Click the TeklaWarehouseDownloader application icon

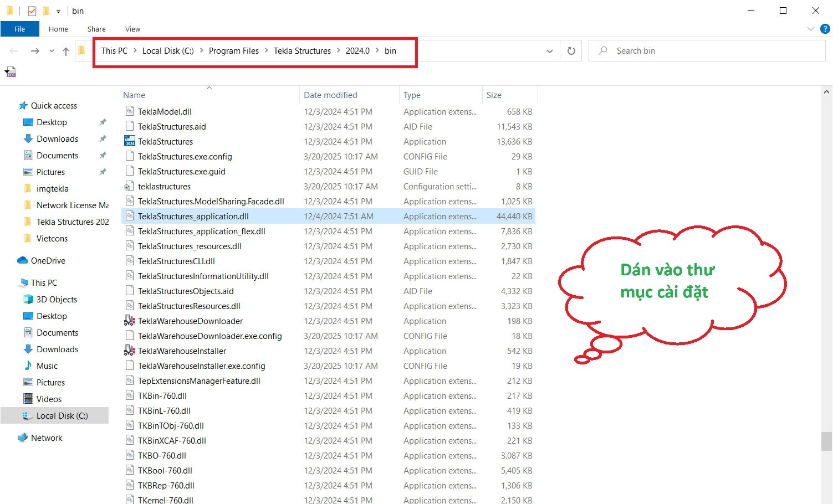[130, 321]
